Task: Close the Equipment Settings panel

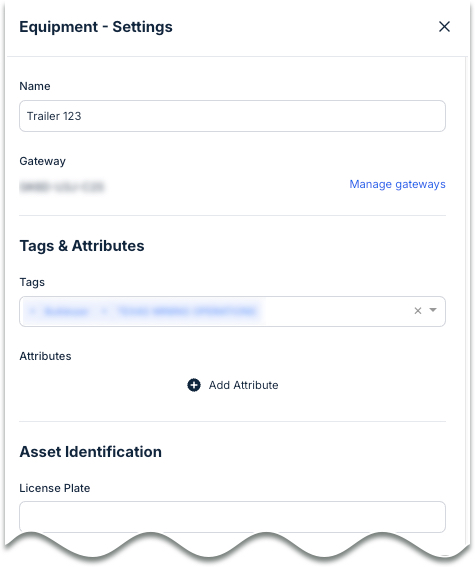Action: [444, 26]
